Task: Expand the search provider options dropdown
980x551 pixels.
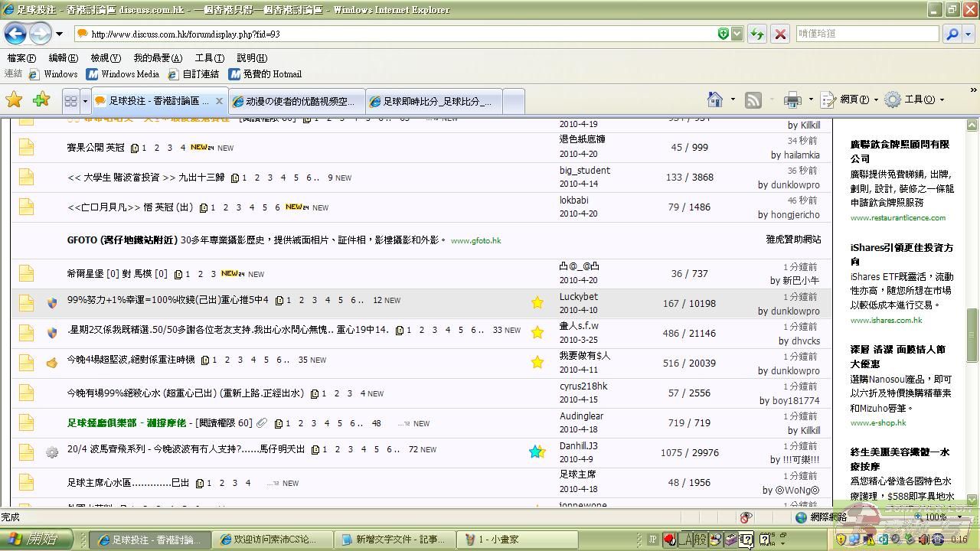Action: (969, 34)
